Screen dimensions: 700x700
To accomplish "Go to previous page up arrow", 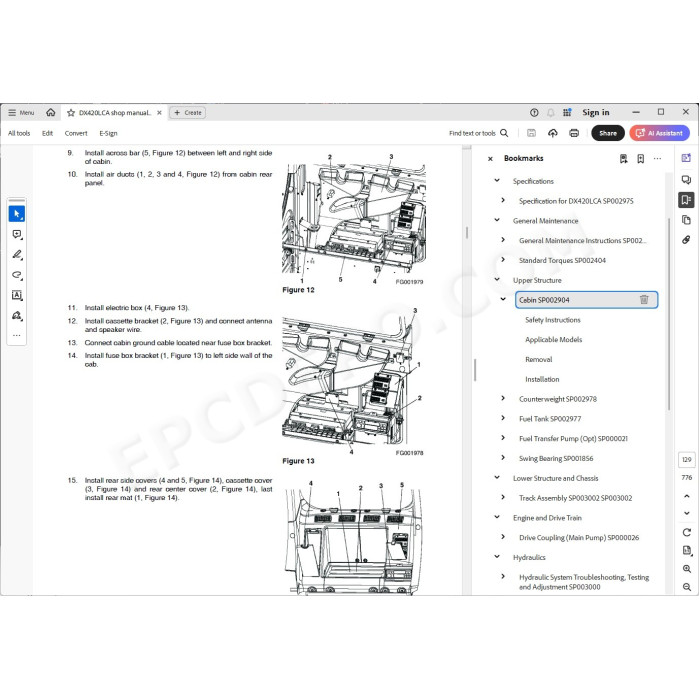I will click(x=687, y=496).
